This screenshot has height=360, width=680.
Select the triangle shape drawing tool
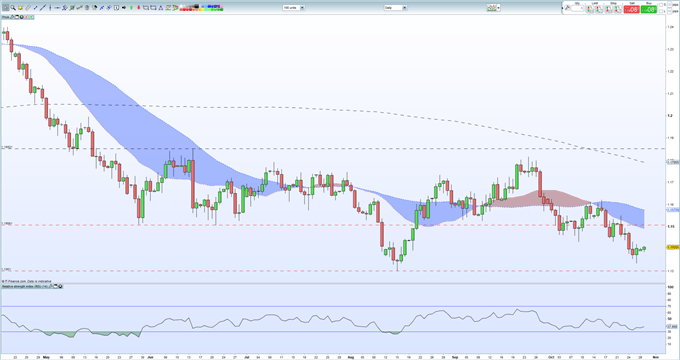(160, 7)
